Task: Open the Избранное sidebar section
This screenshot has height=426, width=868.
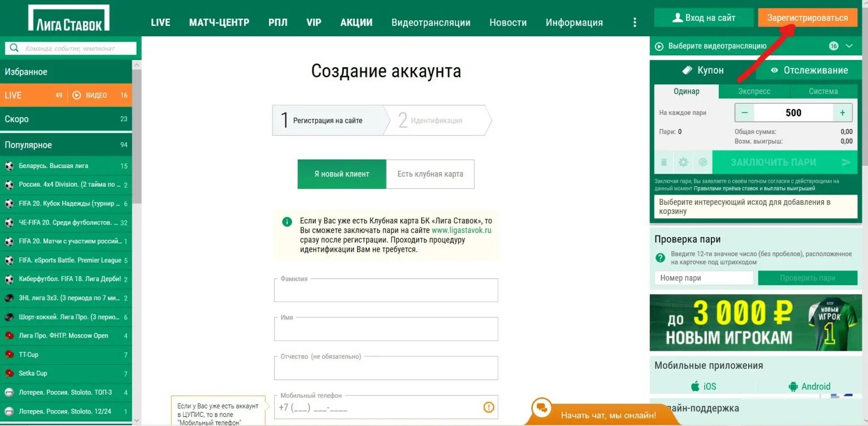Action: 66,72
